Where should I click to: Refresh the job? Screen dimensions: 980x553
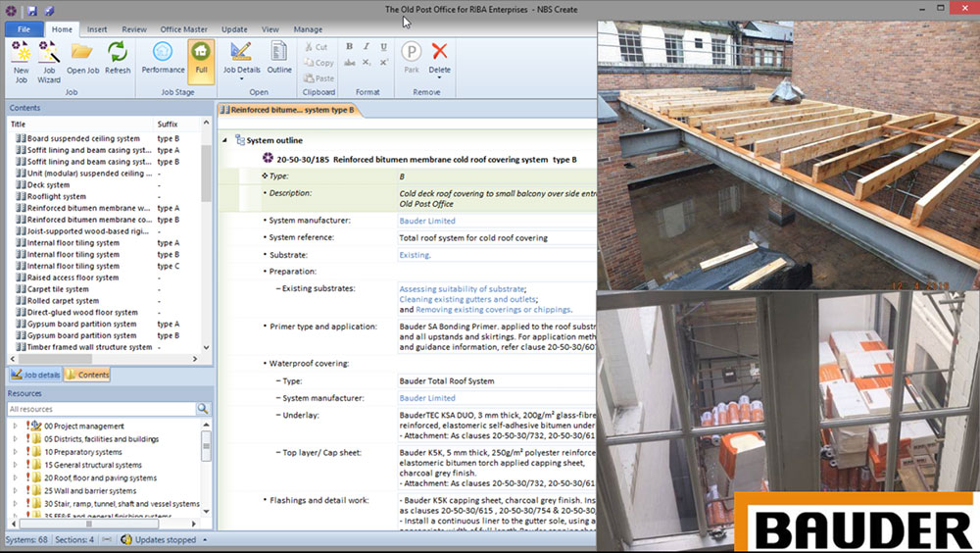118,58
